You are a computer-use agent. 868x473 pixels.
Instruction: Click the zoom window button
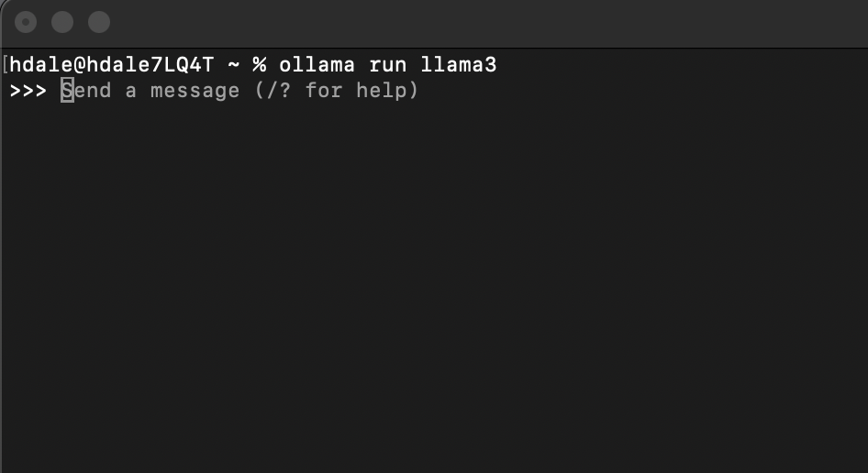pyautogui.click(x=98, y=22)
